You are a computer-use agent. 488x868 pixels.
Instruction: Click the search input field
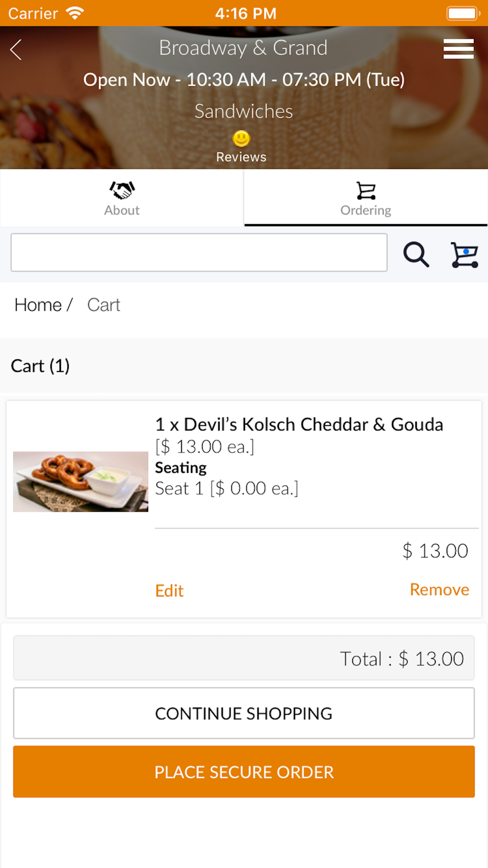click(199, 252)
